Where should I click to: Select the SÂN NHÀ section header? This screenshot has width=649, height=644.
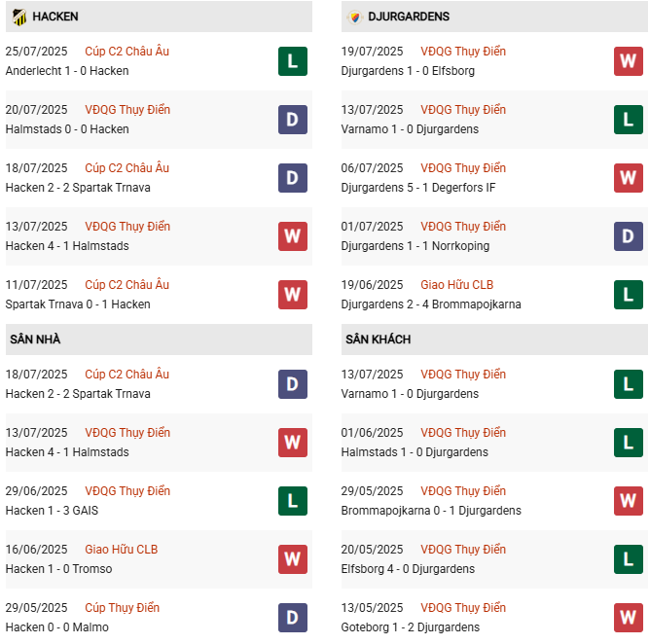click(35, 340)
